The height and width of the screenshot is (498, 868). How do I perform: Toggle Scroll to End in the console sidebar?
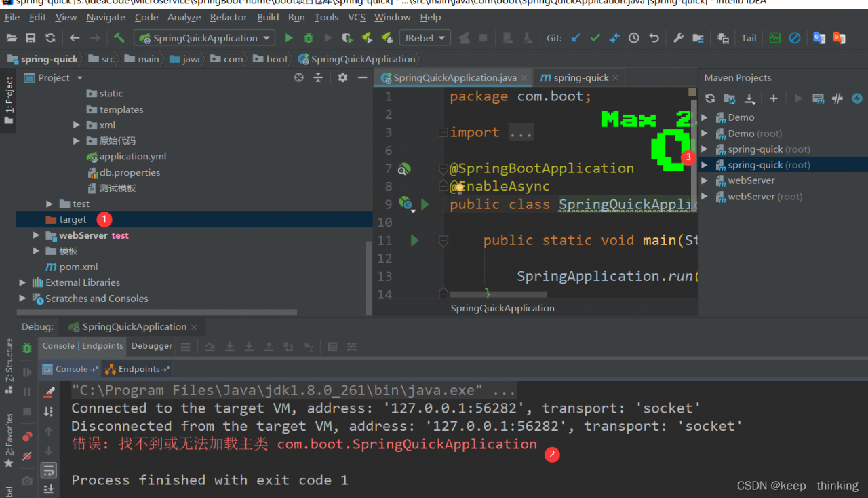tap(49, 489)
